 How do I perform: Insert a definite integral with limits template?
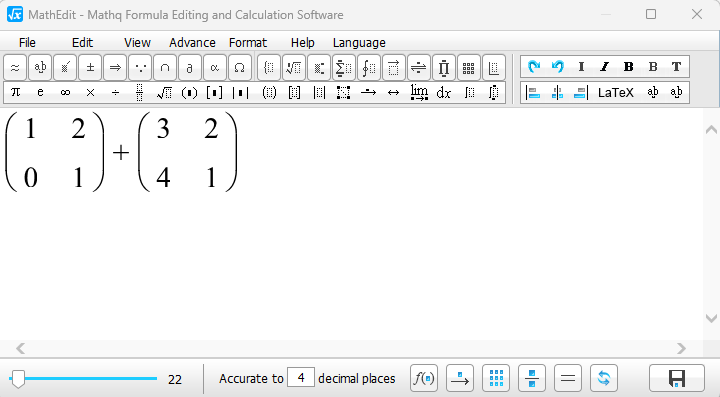coord(494,93)
